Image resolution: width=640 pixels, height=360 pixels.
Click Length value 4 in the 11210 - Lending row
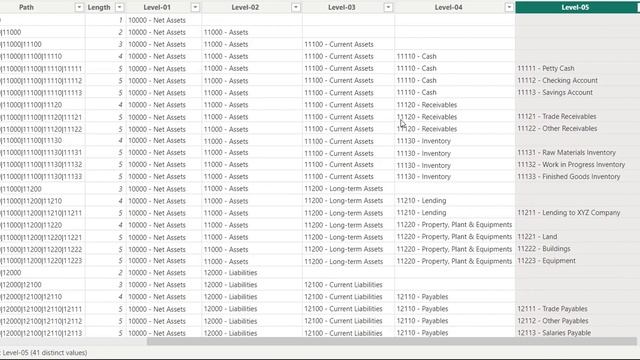click(120, 201)
